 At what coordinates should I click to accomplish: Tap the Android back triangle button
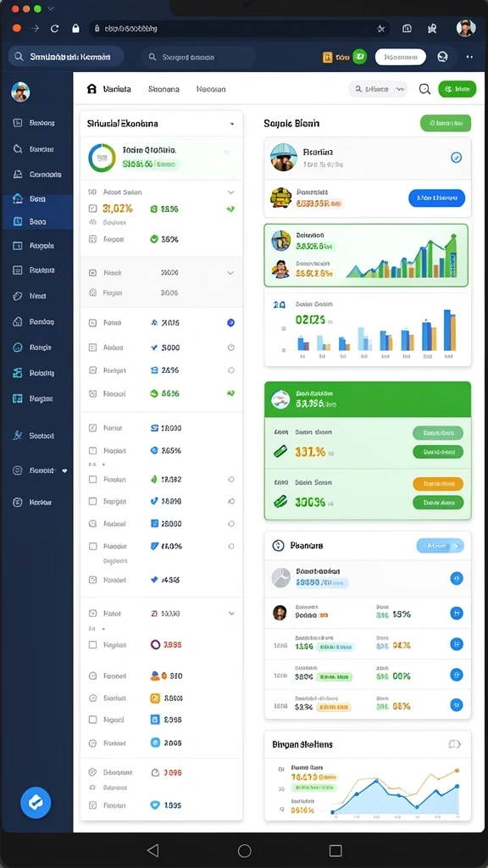153,850
